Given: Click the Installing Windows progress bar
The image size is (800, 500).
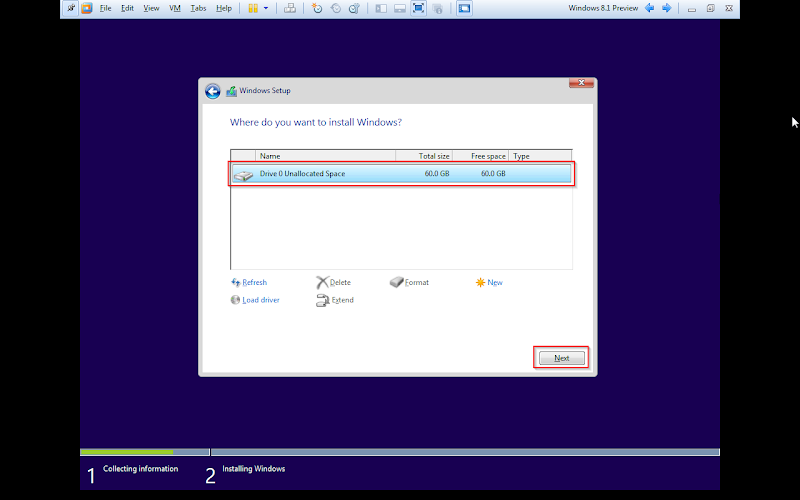Looking at the screenshot, I should pyautogui.click(x=465, y=452).
